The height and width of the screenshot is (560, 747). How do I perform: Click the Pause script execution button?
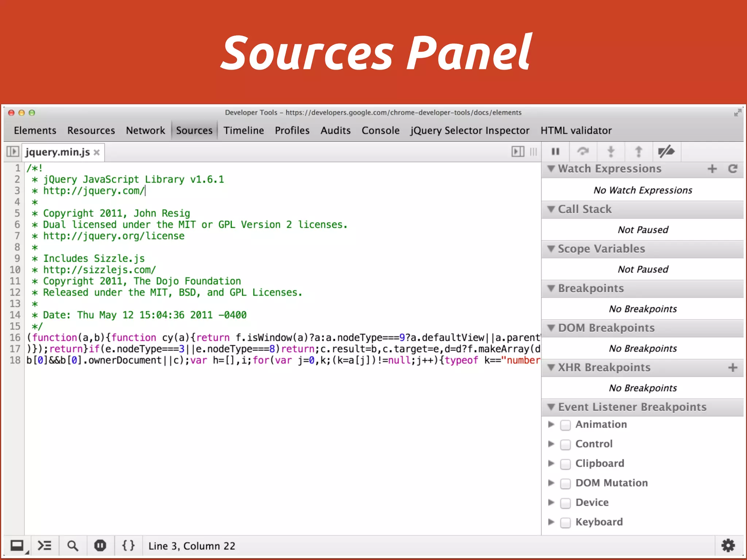click(556, 151)
